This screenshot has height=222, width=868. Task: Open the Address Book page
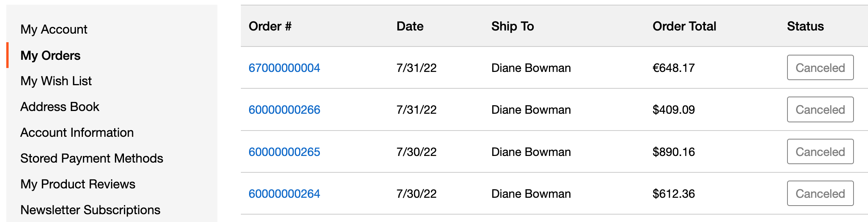(60, 107)
